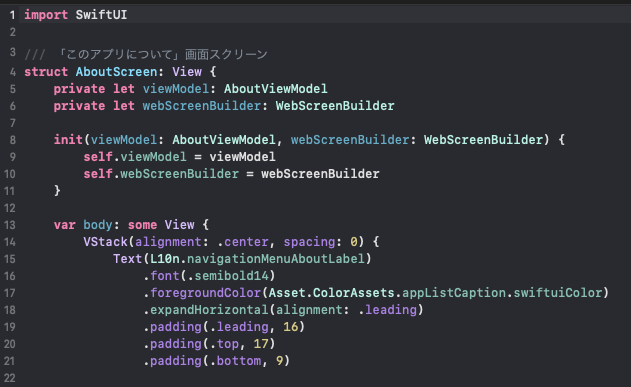631x387 pixels.
Task: Click 'L10n' on line 15
Action: (x=165, y=259)
